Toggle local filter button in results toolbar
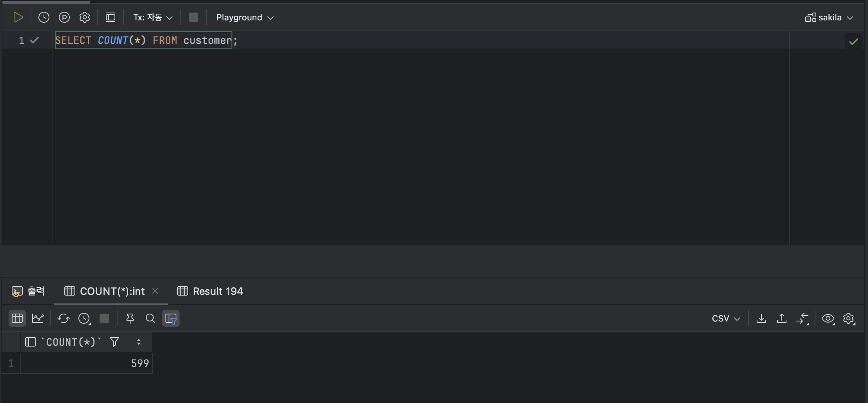Screen dimensions: 868x403 click(171, 318)
